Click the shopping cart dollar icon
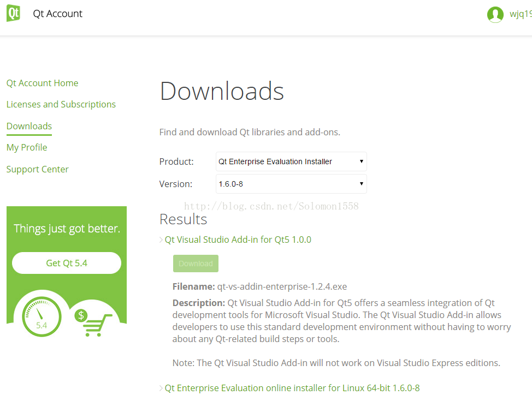 pyautogui.click(x=93, y=322)
